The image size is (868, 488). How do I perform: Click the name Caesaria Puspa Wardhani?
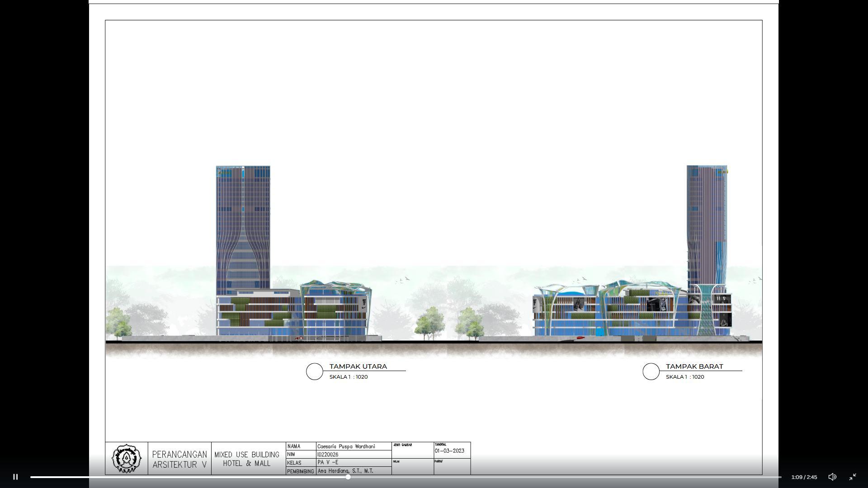click(x=346, y=446)
